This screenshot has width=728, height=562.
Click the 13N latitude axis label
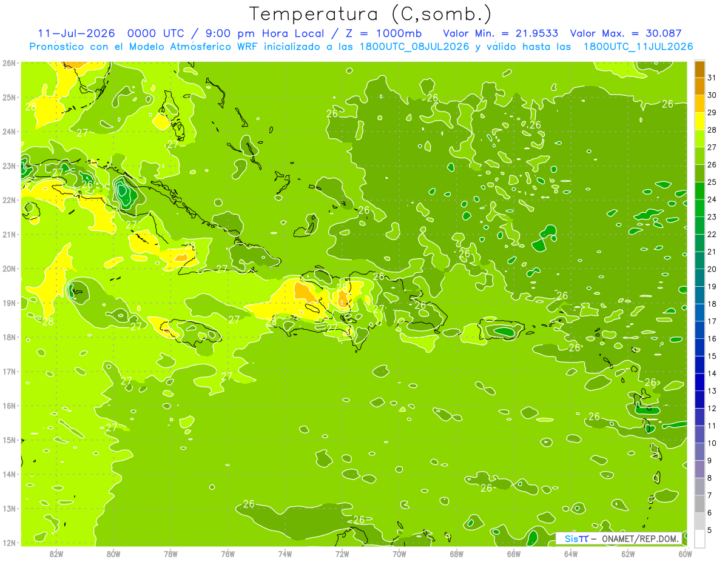coord(9,509)
